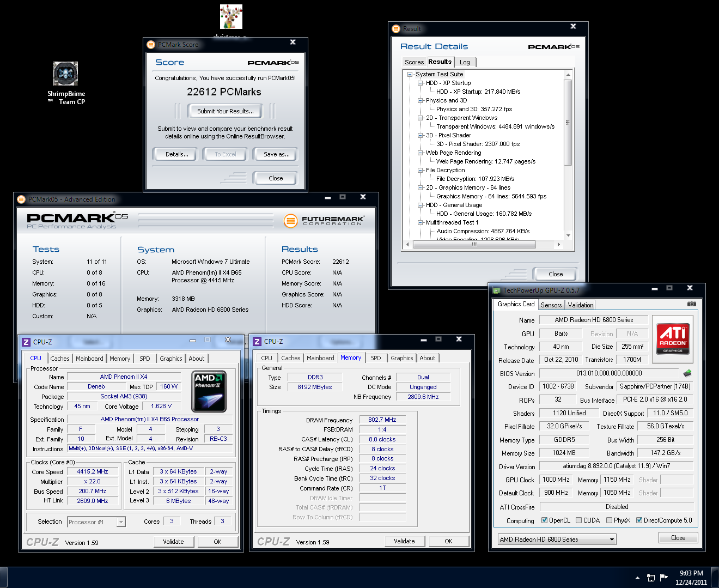Click the Core Speed value 4415.2 MHz
Viewport: 719px width, 588px height.
pos(93,472)
